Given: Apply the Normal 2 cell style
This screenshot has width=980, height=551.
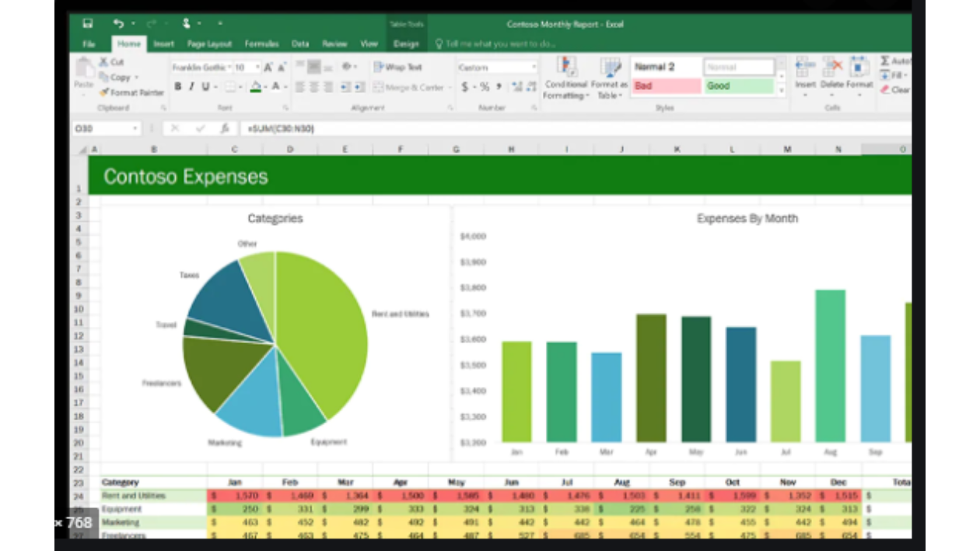Looking at the screenshot, I should tap(666, 67).
